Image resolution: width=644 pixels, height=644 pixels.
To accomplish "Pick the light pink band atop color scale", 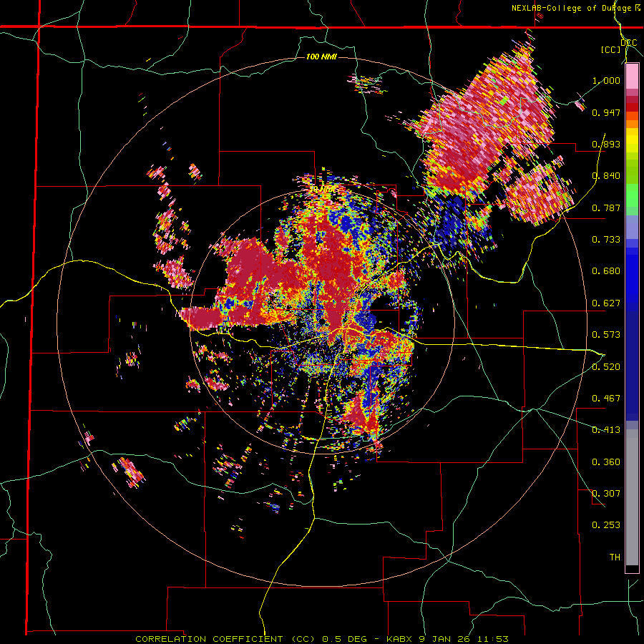I will click(632, 77).
